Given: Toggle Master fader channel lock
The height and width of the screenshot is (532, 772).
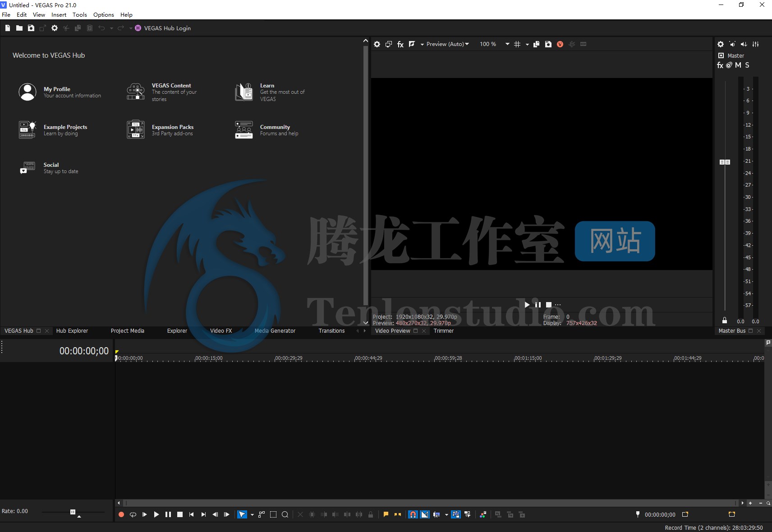Looking at the screenshot, I should point(725,321).
